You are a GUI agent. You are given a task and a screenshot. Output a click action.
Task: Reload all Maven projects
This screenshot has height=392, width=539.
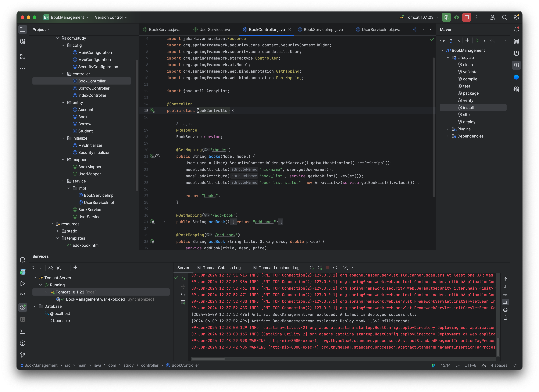pyautogui.click(x=442, y=40)
